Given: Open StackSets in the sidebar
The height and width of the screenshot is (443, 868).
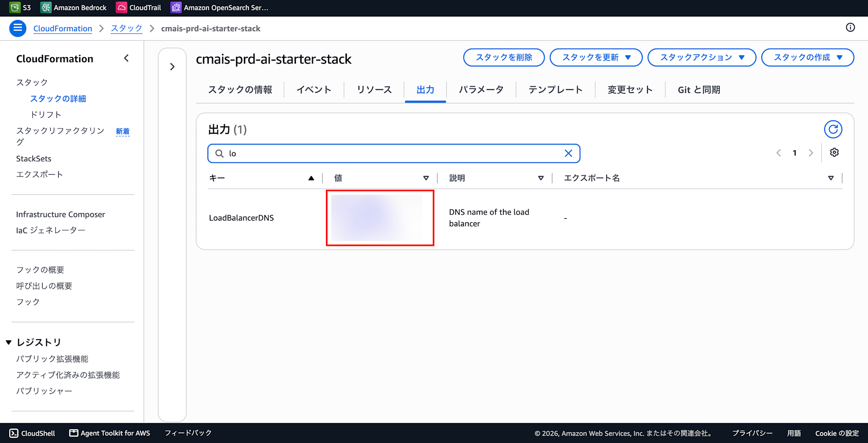Looking at the screenshot, I should tap(33, 159).
